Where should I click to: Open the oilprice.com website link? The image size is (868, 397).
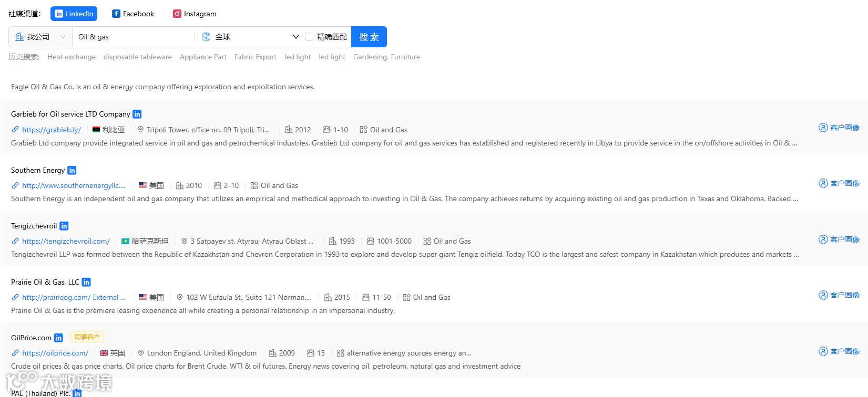[55, 353]
